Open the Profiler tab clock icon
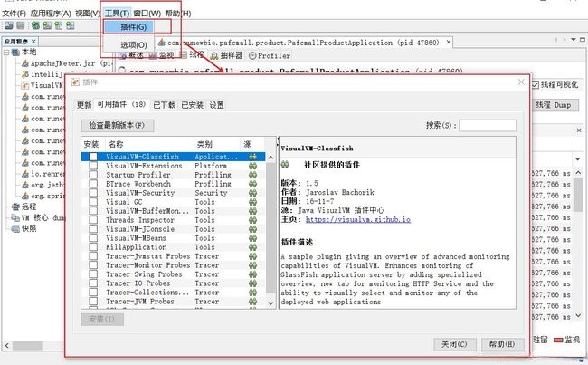This screenshot has height=365, width=588. (x=252, y=56)
